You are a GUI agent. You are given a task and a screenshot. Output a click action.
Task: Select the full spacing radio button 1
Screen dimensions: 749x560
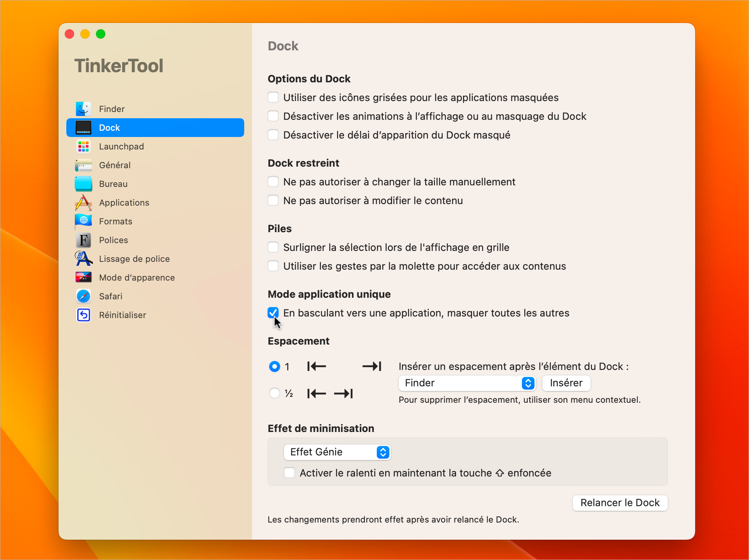[x=275, y=366]
